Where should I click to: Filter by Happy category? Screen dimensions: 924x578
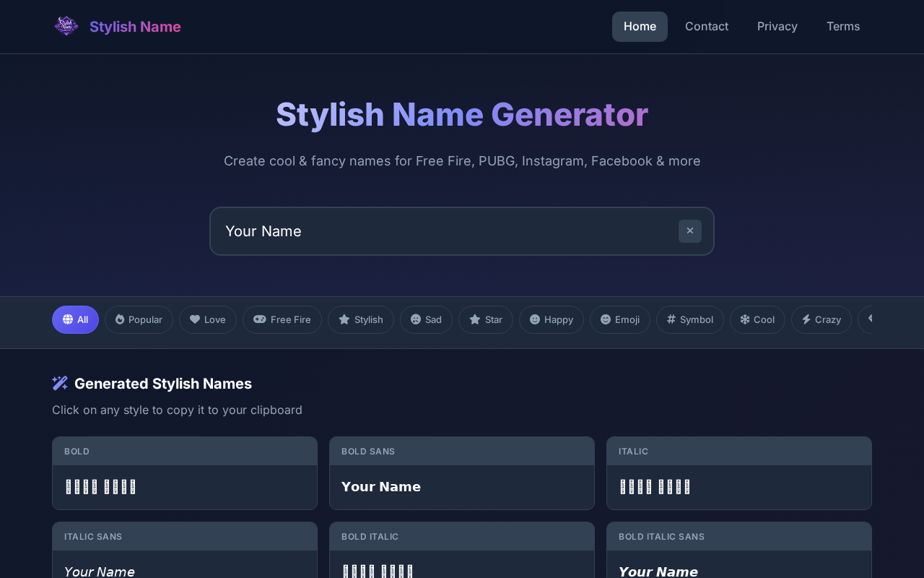(552, 319)
